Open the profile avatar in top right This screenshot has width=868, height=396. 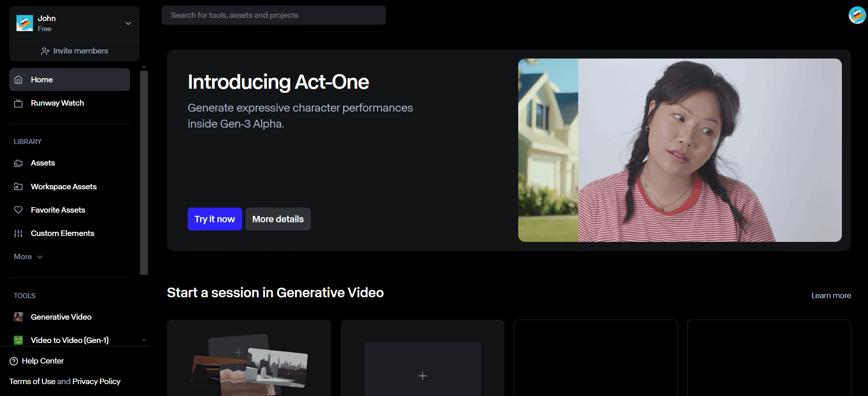pos(857,15)
